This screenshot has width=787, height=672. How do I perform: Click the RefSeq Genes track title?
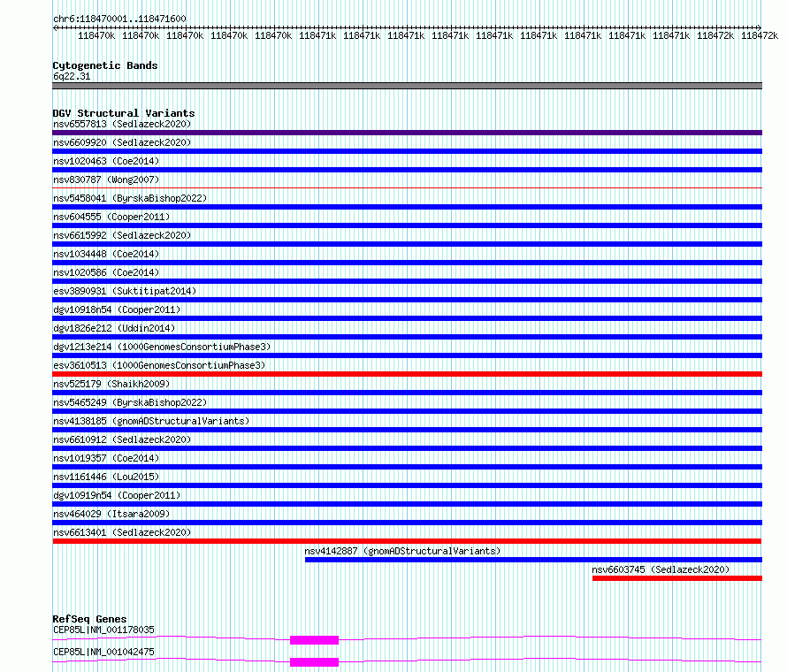pyautogui.click(x=89, y=619)
